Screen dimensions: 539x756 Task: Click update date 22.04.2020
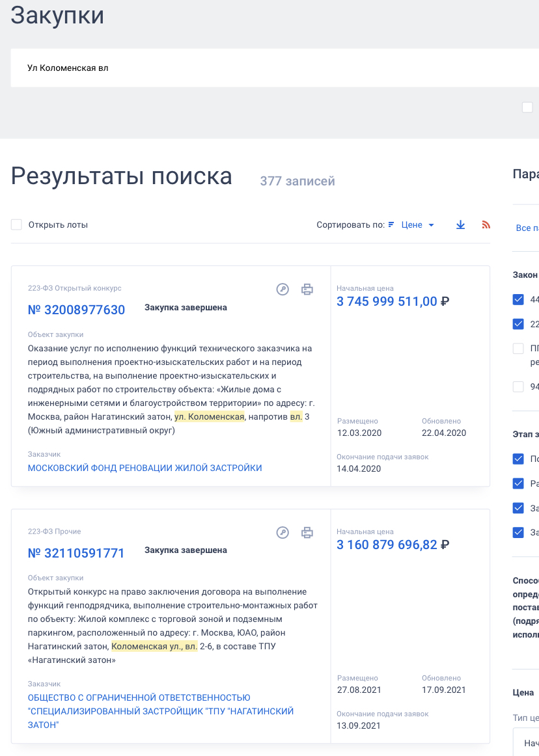[x=444, y=433]
